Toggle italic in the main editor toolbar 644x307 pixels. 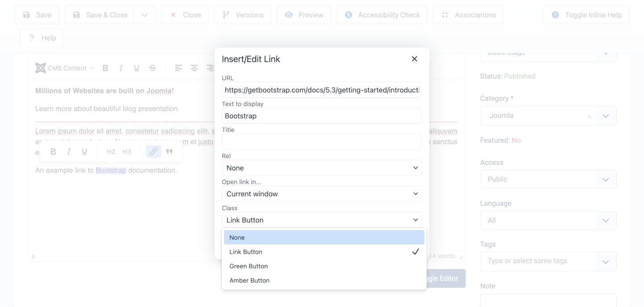pyautogui.click(x=121, y=68)
